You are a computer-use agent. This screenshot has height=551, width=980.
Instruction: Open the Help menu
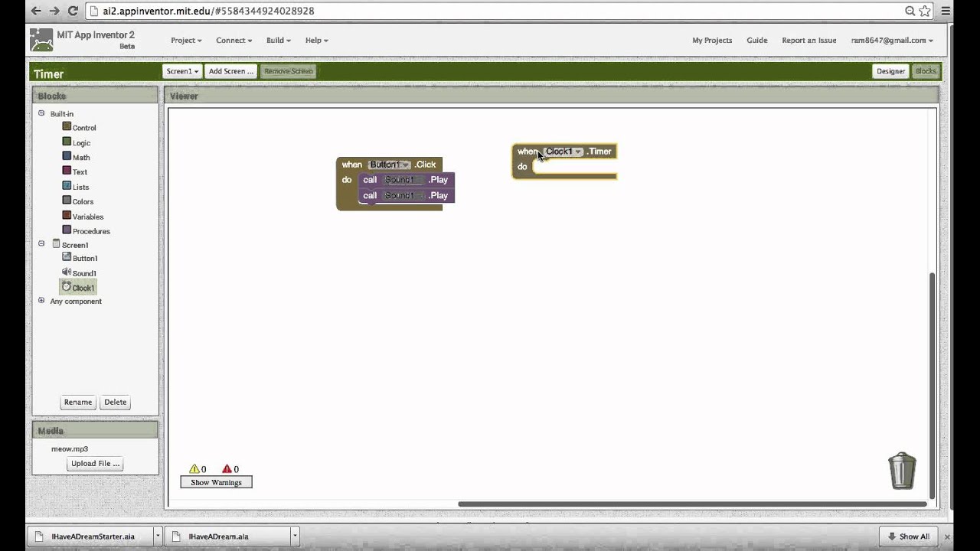coord(316,40)
